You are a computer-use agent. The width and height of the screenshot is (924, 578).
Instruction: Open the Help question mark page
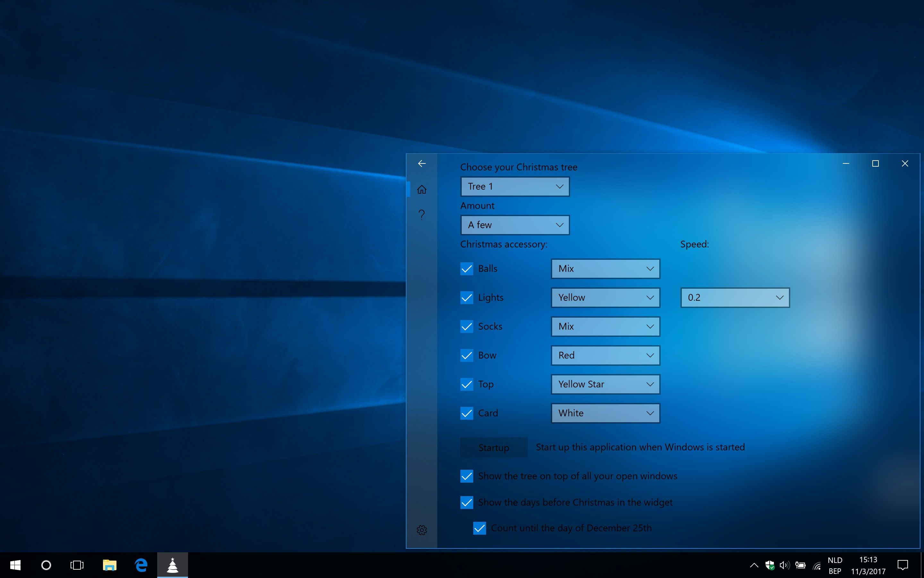[x=422, y=215]
